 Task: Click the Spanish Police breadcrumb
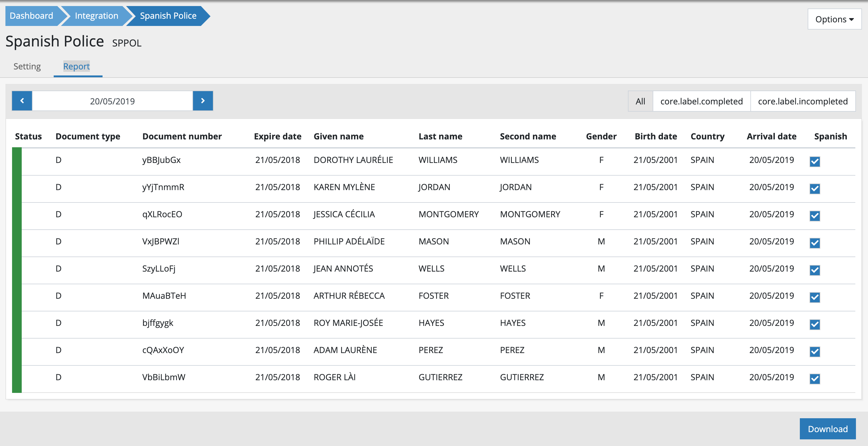[168, 16]
